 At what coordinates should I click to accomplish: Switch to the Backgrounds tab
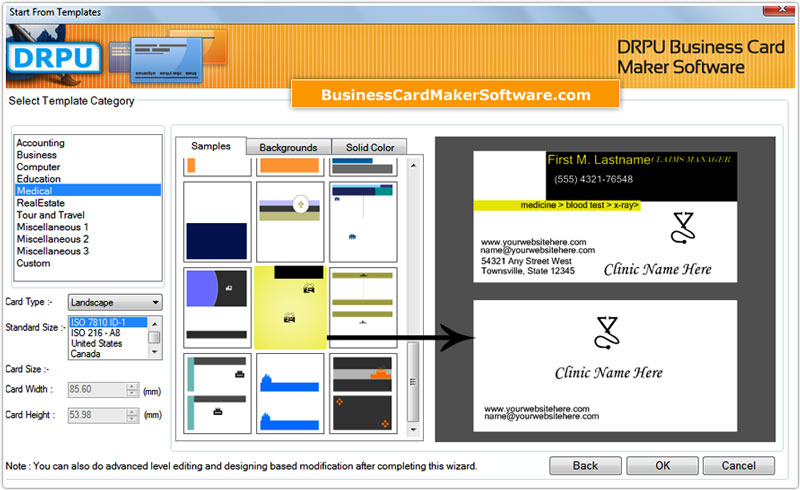point(288,148)
